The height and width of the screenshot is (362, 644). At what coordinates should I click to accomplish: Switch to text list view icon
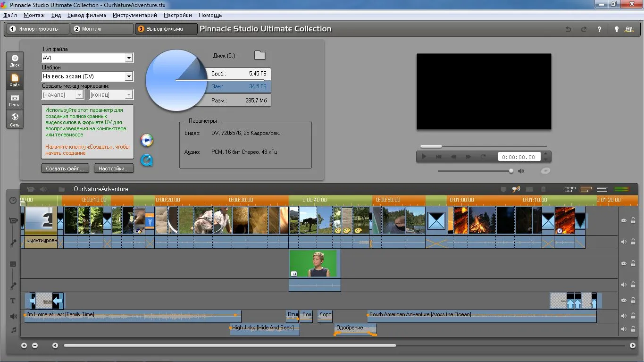pyautogui.click(x=602, y=189)
